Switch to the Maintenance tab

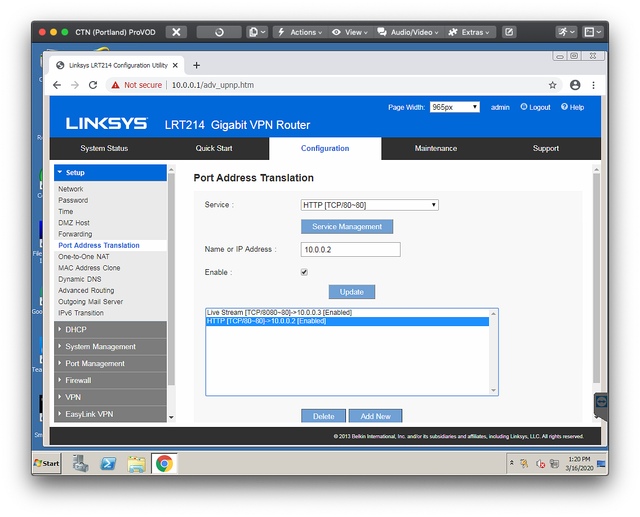click(x=436, y=148)
